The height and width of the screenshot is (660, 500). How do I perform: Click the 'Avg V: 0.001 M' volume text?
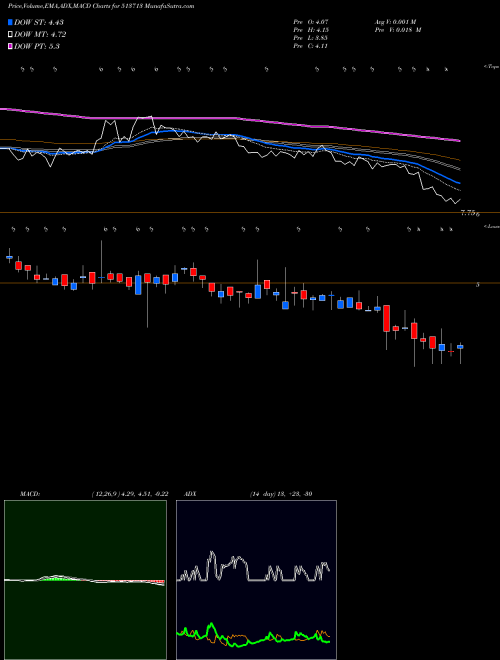(x=398, y=22)
